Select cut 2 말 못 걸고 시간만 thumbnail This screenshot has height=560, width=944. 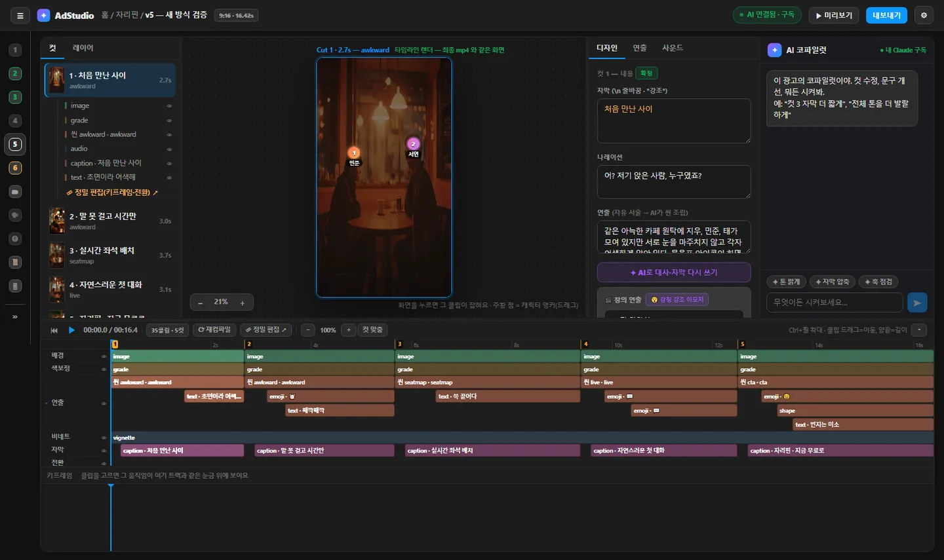click(x=57, y=221)
